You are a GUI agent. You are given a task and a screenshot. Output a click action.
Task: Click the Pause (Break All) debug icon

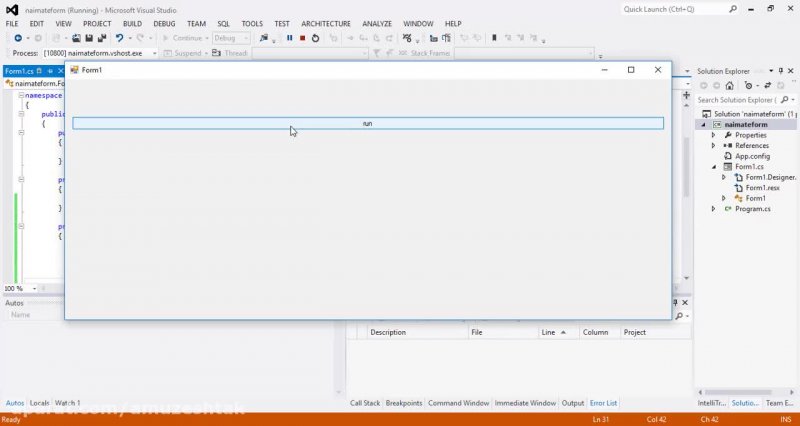[290, 38]
